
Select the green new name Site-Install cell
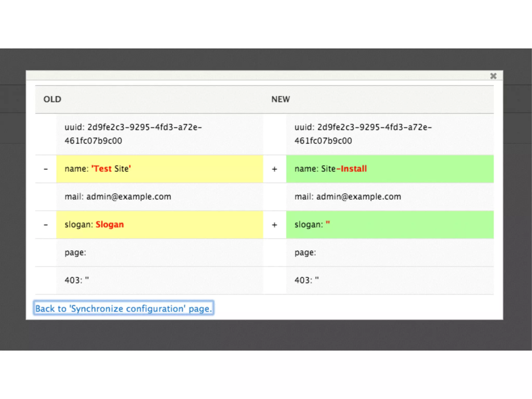[x=390, y=169]
